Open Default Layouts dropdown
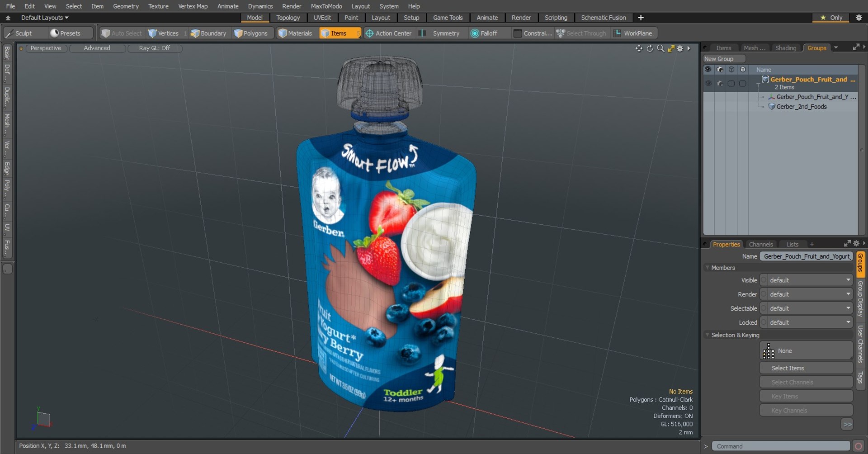 (x=45, y=18)
